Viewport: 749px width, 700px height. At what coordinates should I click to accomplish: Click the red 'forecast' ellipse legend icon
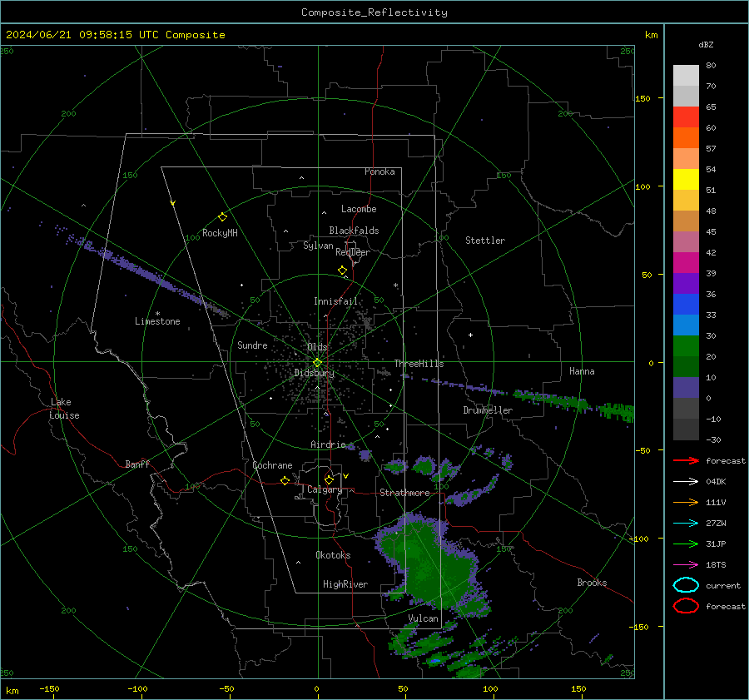686,606
